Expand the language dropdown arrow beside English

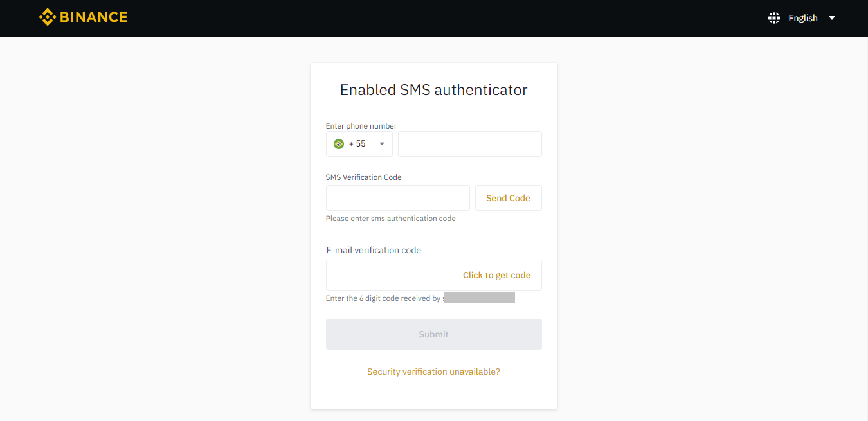click(x=832, y=18)
